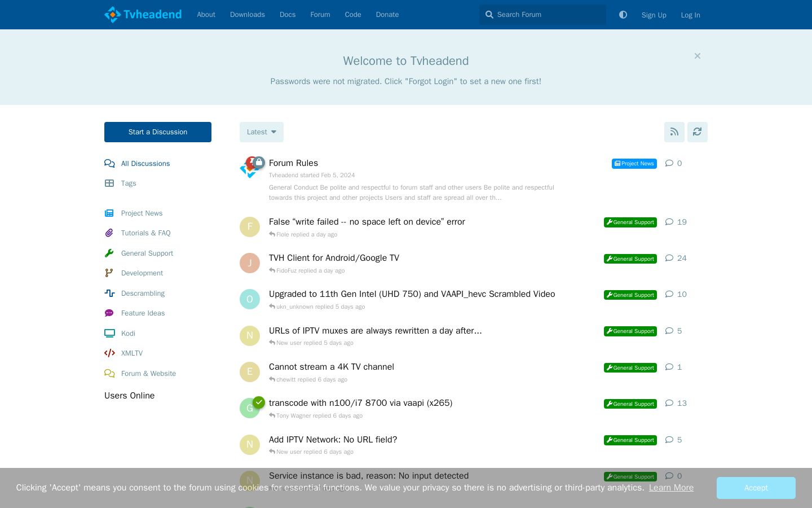Click the N avatar for IPTV muxes thread
812x508 pixels.
250,336
